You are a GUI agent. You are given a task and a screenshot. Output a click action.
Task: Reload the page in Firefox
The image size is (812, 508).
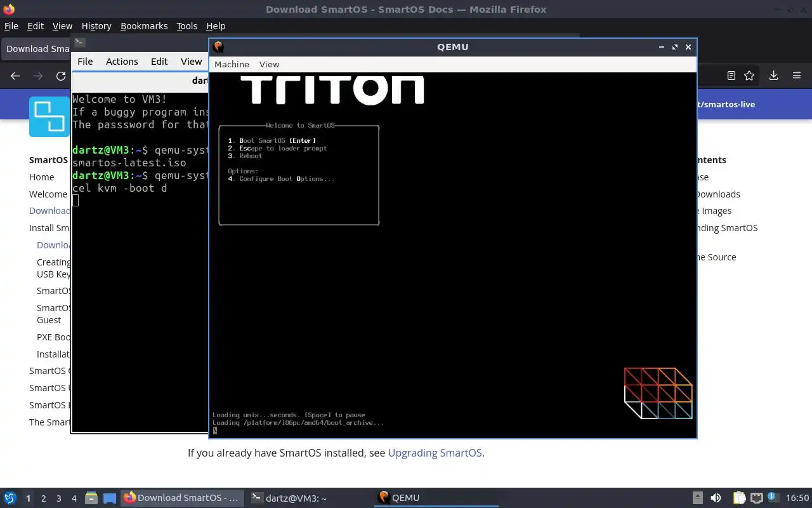61,76
